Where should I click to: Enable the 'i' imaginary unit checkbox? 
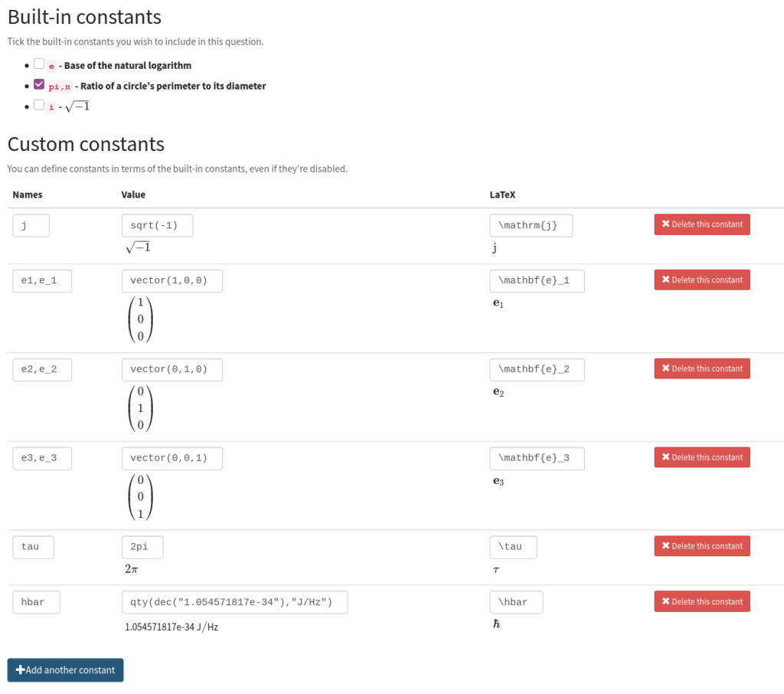39,106
